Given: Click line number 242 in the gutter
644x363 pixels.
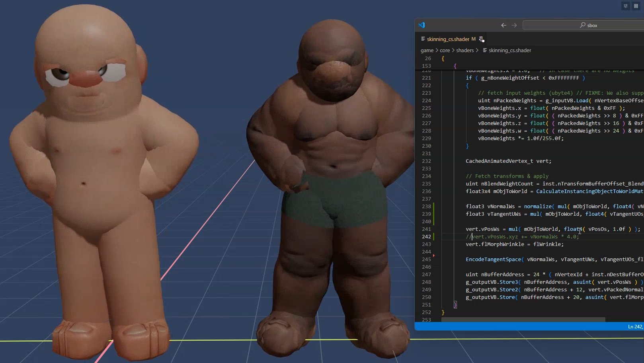Looking at the screenshot, I should (x=426, y=236).
